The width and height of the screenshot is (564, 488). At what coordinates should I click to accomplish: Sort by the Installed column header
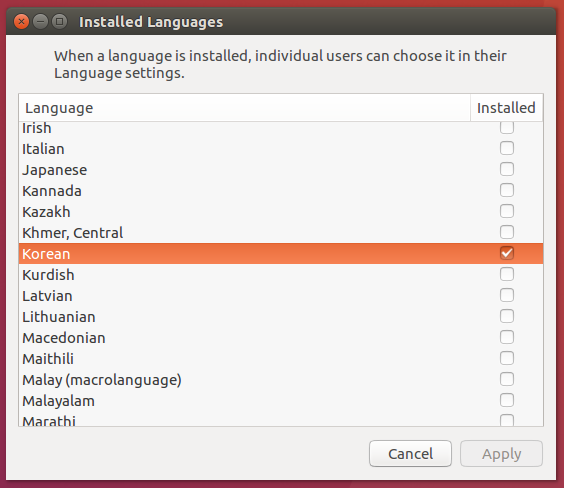point(506,108)
